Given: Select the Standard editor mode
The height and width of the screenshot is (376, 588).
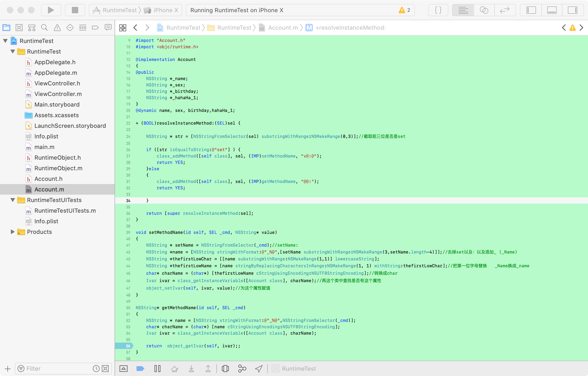Looking at the screenshot, I should [463, 10].
